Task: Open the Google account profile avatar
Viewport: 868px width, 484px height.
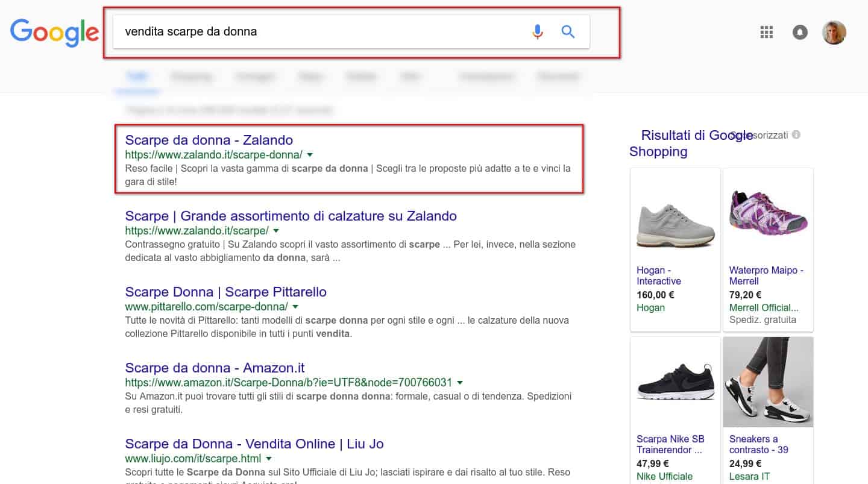Action: pos(834,33)
